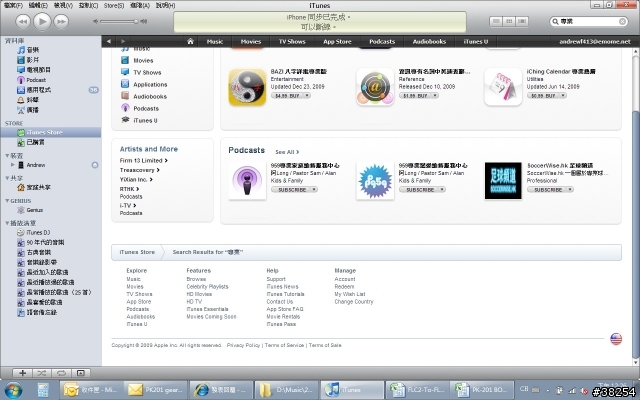The image size is (640, 400).
Task: Eject the Andrew device
Action: click(95, 165)
